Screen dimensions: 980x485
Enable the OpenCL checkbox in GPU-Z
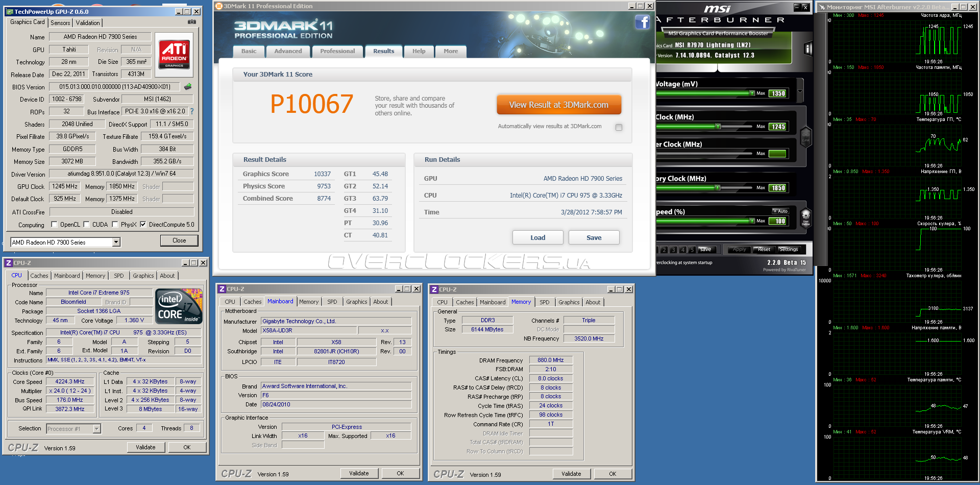[54, 224]
